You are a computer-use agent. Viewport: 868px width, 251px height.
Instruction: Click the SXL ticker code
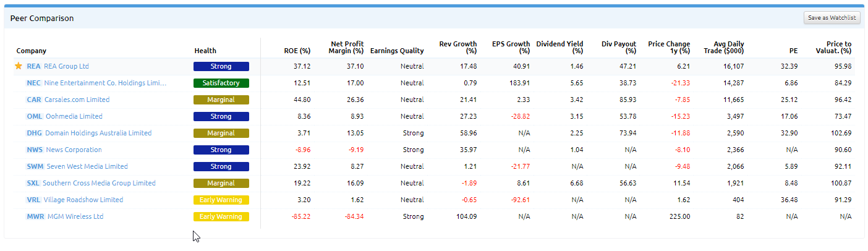33,183
